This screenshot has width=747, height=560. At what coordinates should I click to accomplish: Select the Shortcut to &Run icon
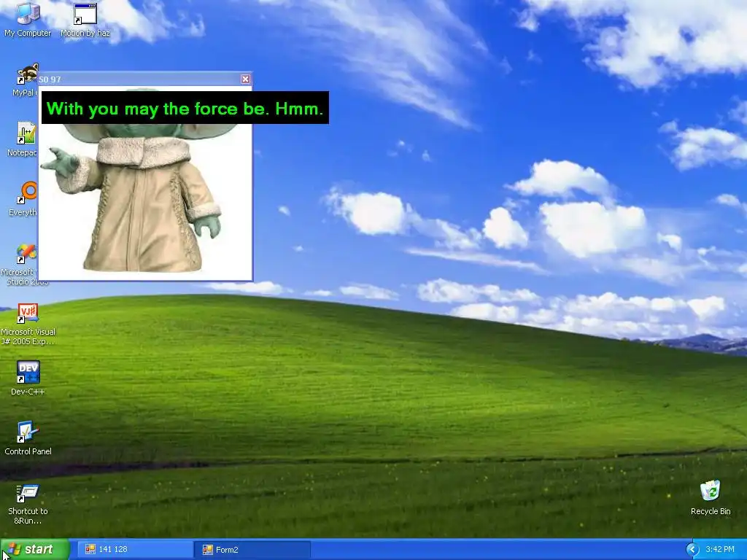click(28, 504)
